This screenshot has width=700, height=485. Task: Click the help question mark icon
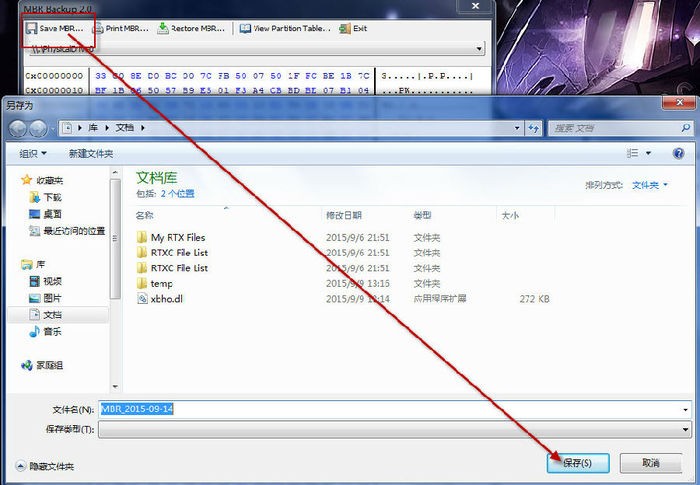(x=679, y=153)
